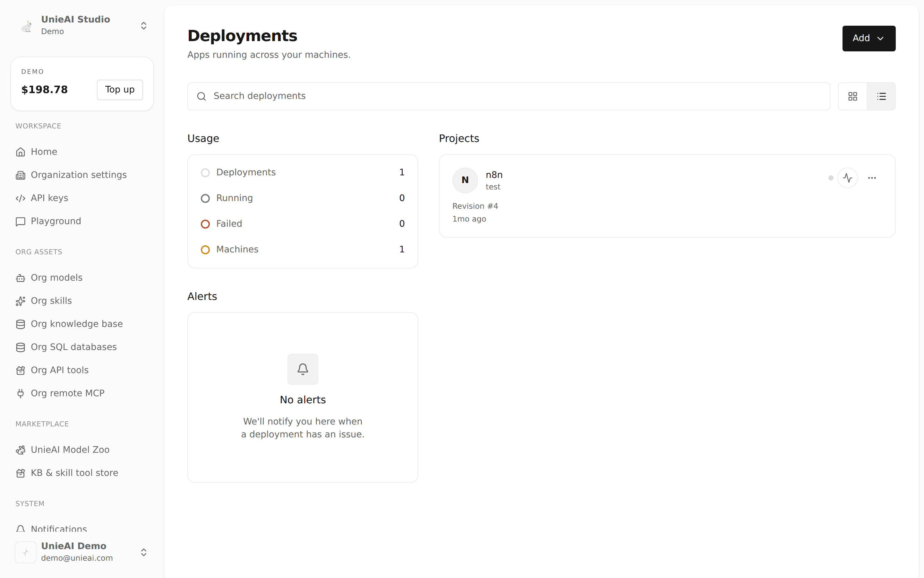Viewport: 924px width, 578px height.
Task: Click the KB & skill tool store icon
Action: (x=21, y=473)
